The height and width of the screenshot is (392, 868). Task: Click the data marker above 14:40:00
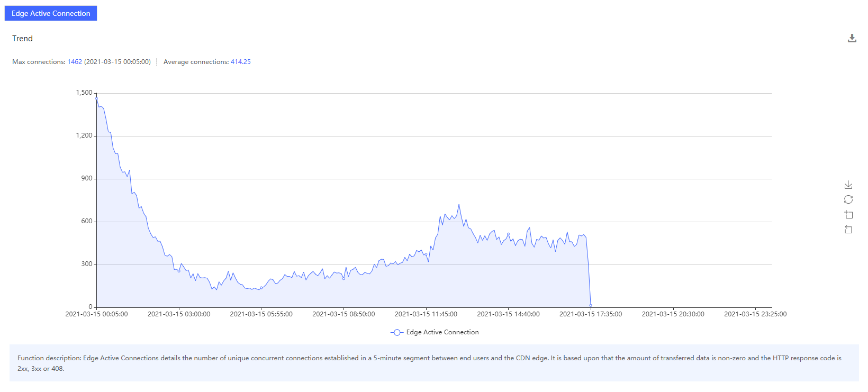coord(508,234)
